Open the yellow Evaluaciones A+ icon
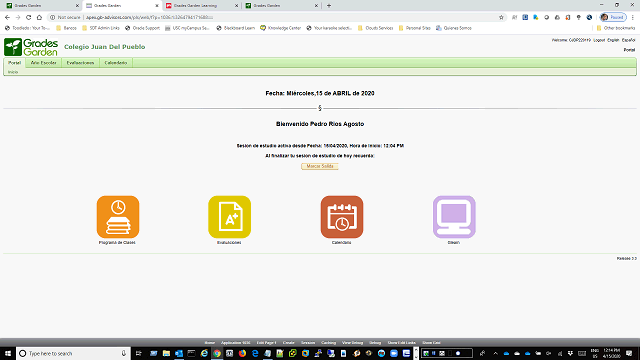This screenshot has width=640, height=360. tap(229, 217)
